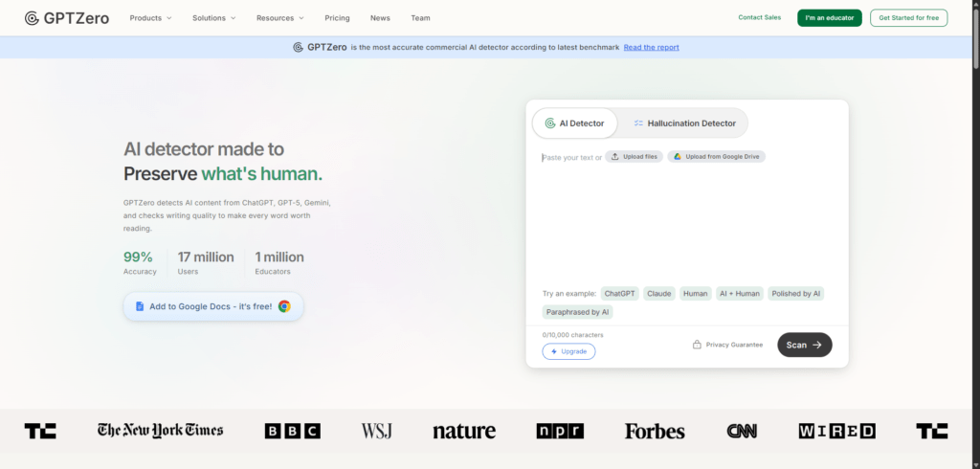Click the CNN logo
The width and height of the screenshot is (980, 469).
click(x=742, y=431)
